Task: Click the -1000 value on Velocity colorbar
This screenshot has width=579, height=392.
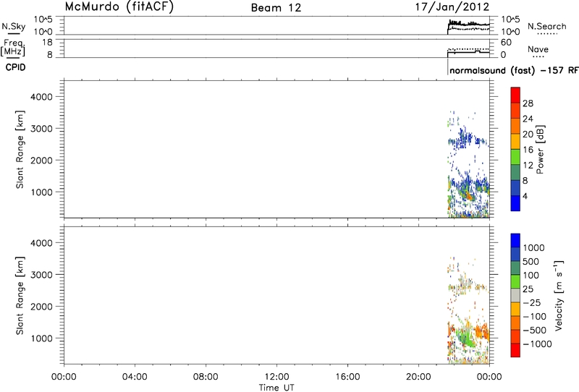Action: tap(537, 344)
